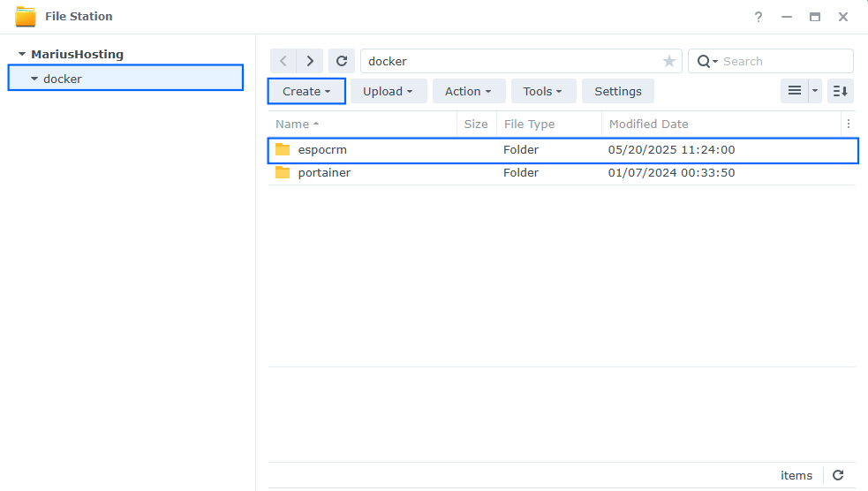
Task: Open the Create dropdown menu
Action: coord(306,91)
